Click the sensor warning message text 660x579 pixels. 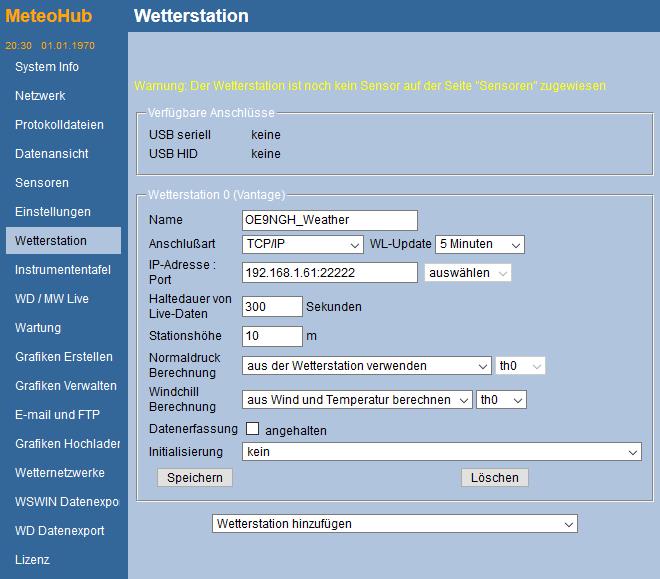[370, 86]
